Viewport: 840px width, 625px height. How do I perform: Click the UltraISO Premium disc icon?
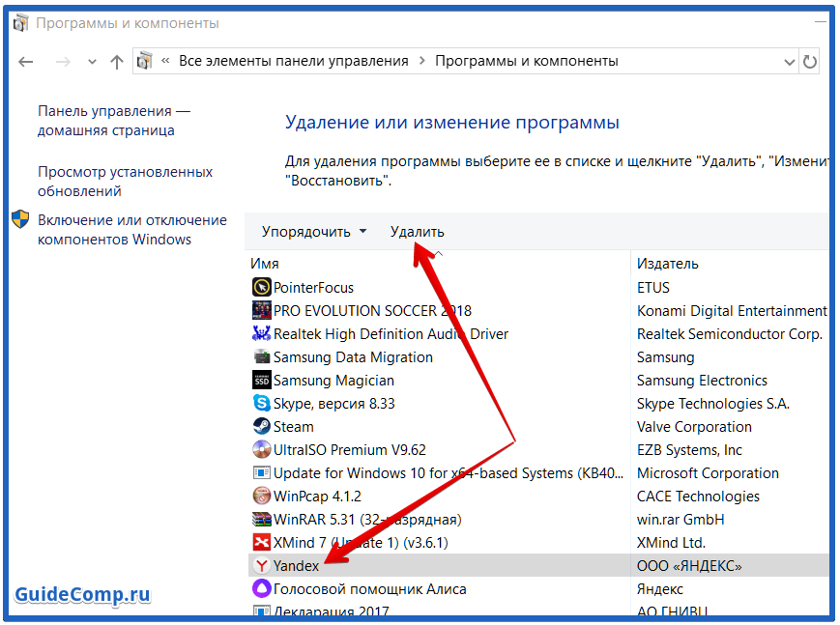point(261,450)
